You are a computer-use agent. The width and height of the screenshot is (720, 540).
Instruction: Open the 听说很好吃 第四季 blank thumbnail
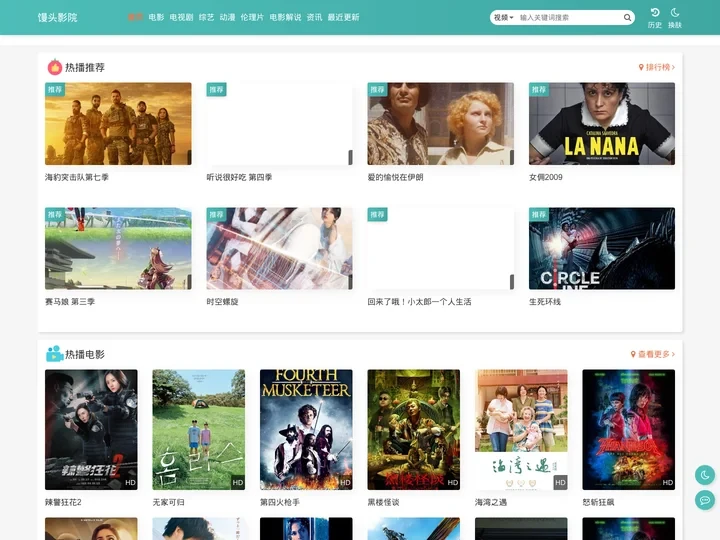point(279,124)
